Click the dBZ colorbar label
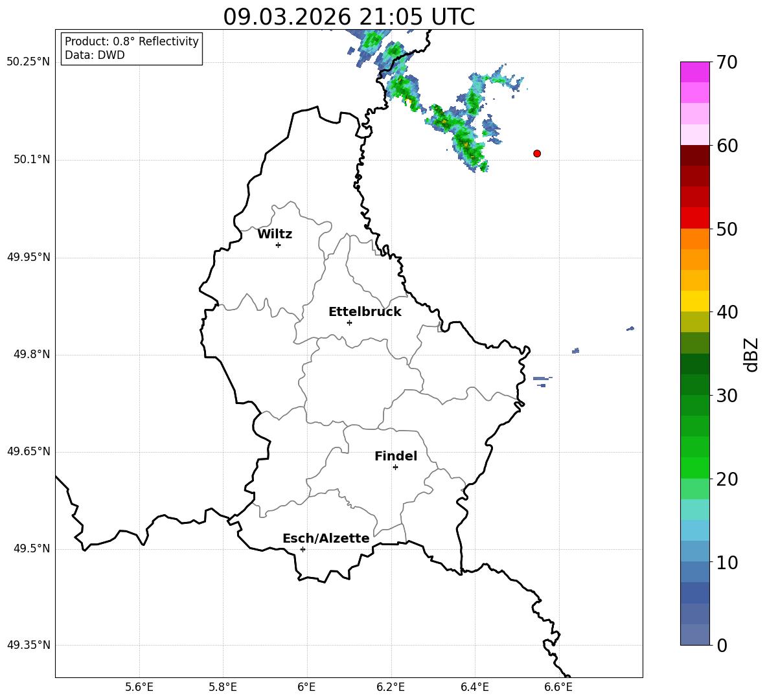This screenshot has width=767, height=700. tap(752, 354)
